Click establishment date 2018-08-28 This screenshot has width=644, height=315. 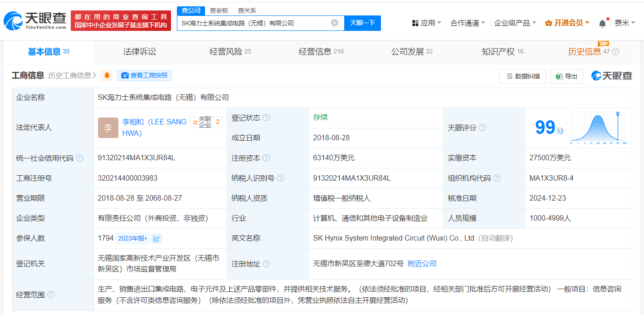click(332, 138)
